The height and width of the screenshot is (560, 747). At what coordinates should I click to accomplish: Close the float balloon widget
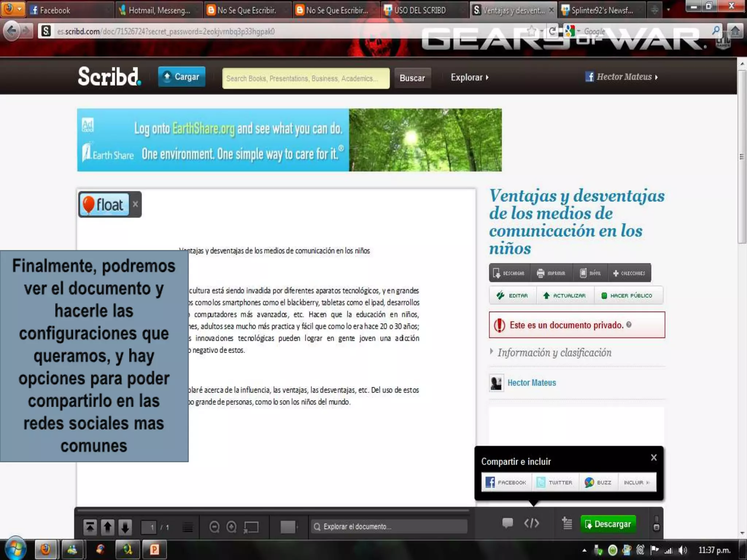135,204
